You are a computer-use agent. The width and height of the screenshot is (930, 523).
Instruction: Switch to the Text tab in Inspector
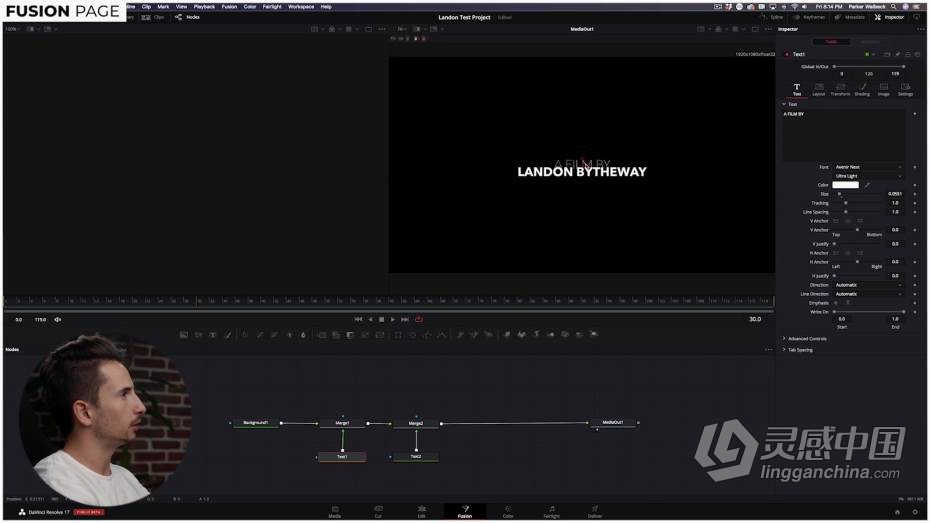pyautogui.click(x=797, y=90)
